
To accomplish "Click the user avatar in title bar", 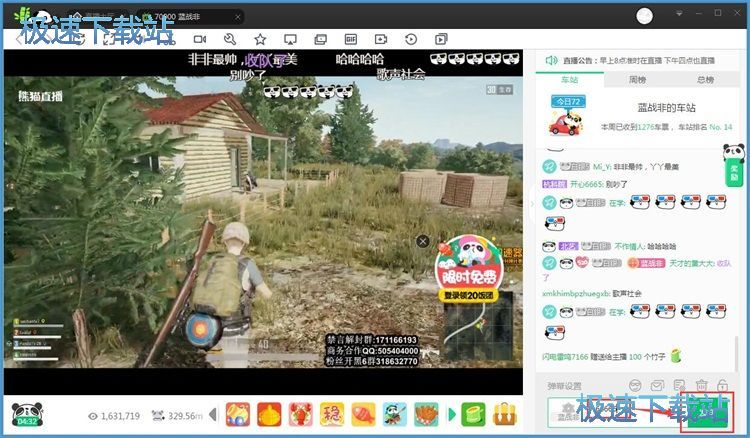I will pos(644,16).
